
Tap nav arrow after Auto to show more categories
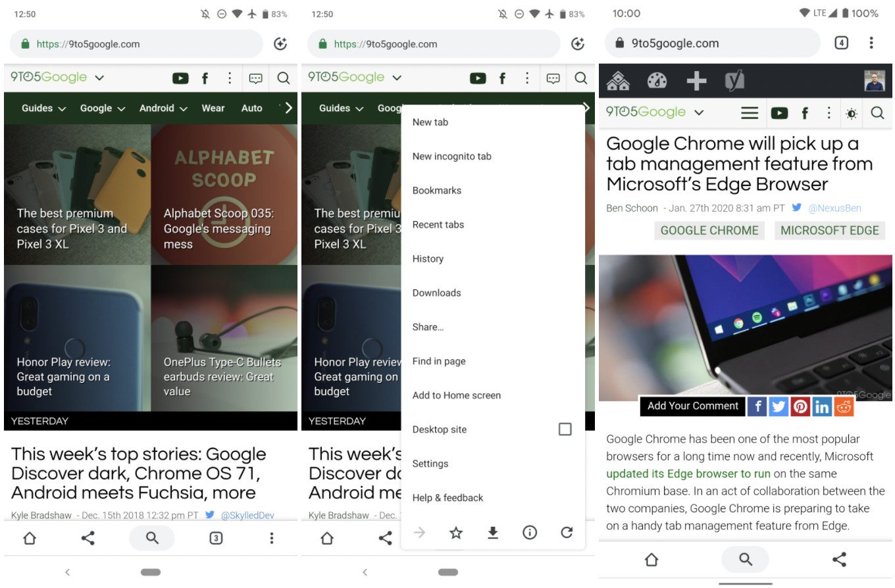coord(288,108)
